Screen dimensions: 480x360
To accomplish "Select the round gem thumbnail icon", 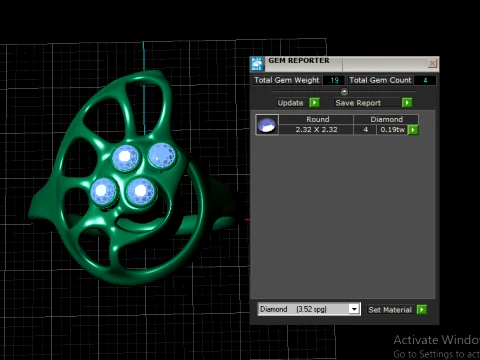I will (x=267, y=125).
